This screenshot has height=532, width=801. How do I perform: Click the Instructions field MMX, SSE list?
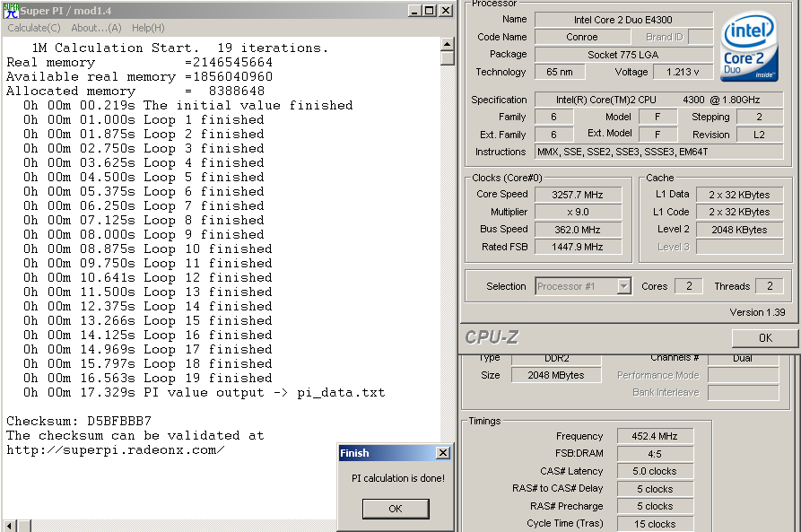point(658,152)
